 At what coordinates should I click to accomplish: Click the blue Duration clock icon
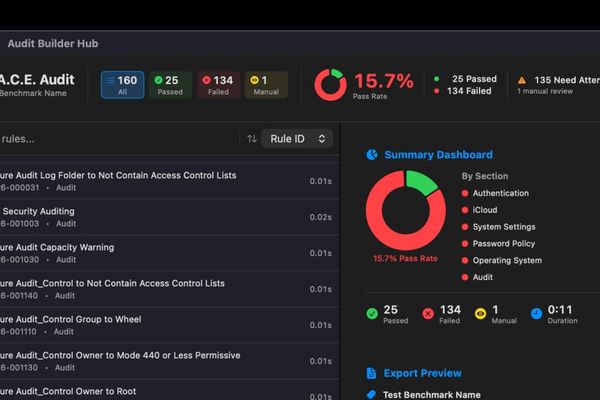click(x=536, y=314)
